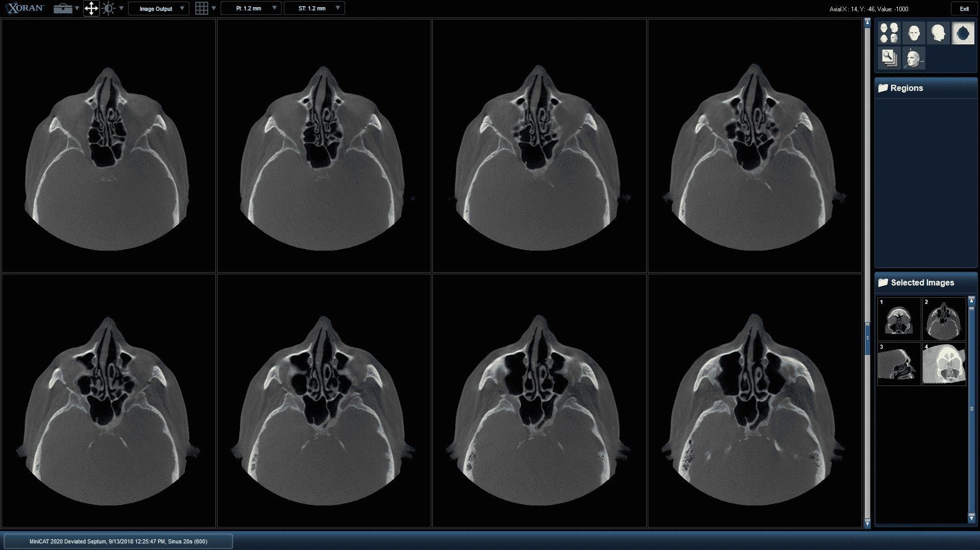The height and width of the screenshot is (550, 980).
Task: Click the Exit button
Action: tap(964, 9)
